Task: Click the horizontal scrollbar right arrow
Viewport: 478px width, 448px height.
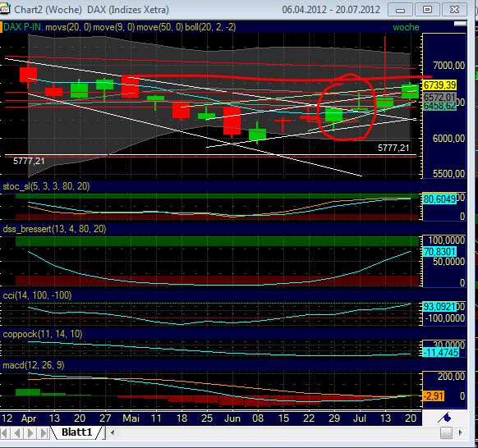Action: (x=460, y=432)
